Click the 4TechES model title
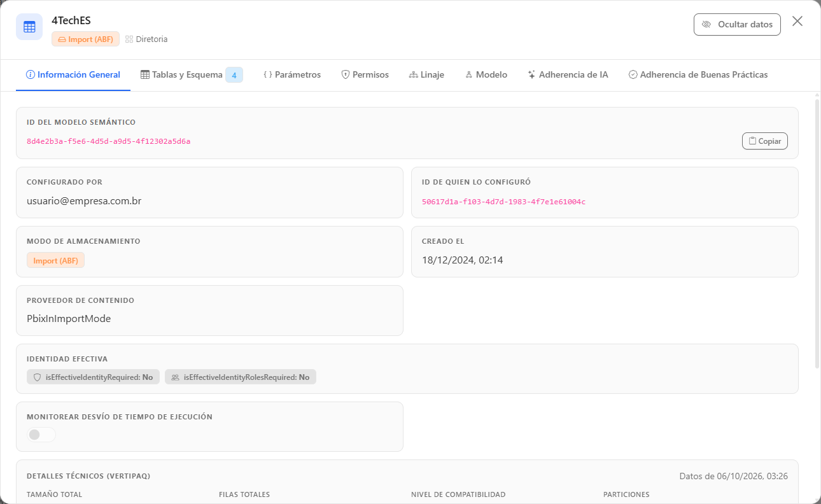Screen dimensions: 821x504 tap(71, 20)
